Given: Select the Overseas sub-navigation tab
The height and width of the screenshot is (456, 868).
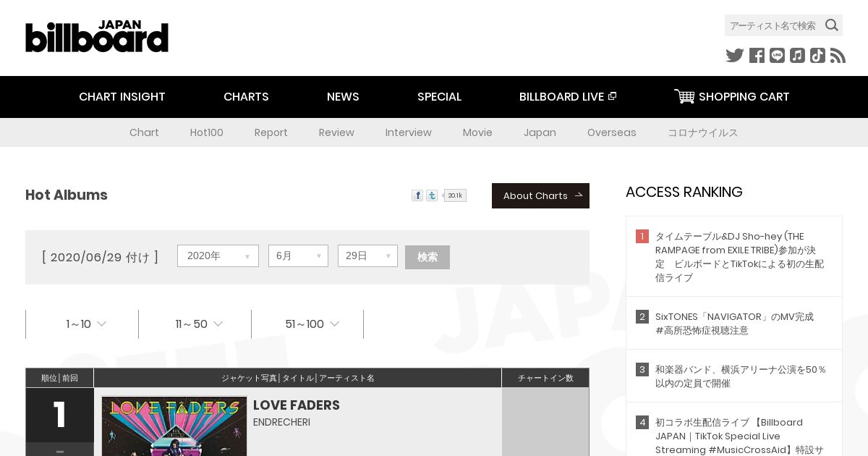Looking at the screenshot, I should coord(612,132).
